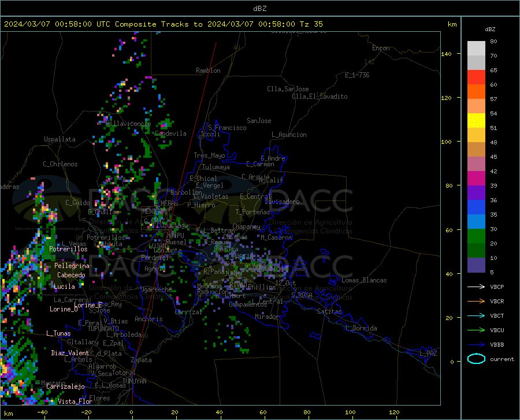The image size is (520, 420).
Task: Click the 'Vista_Flor' map label
Action: point(75,402)
